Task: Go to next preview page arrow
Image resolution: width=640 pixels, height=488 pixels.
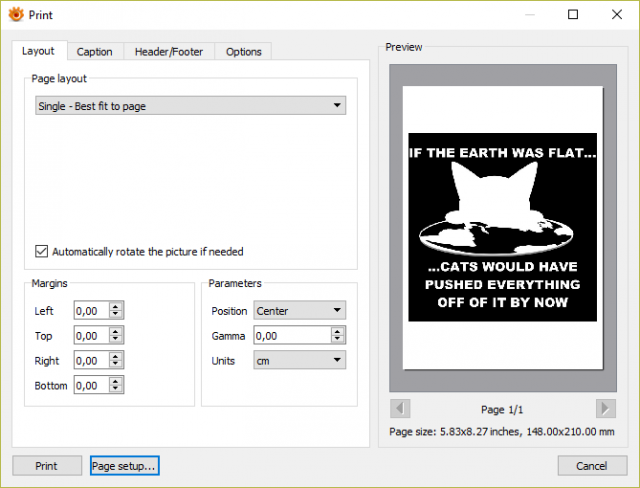Action: pos(605,408)
